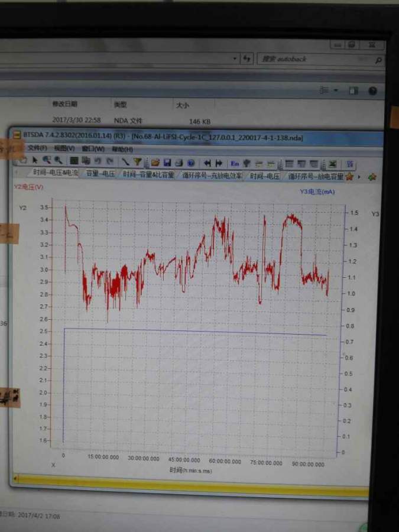Click the printer icon
Viewport: 399px width, 532px height.
click(179, 163)
